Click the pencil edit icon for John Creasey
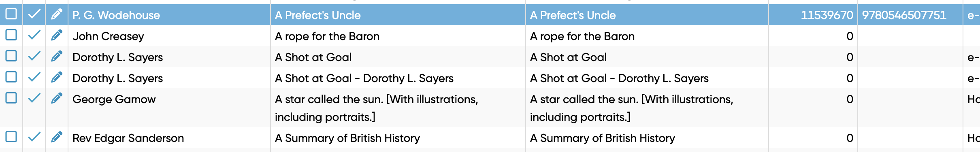This screenshot has height=152, width=980. point(57,36)
